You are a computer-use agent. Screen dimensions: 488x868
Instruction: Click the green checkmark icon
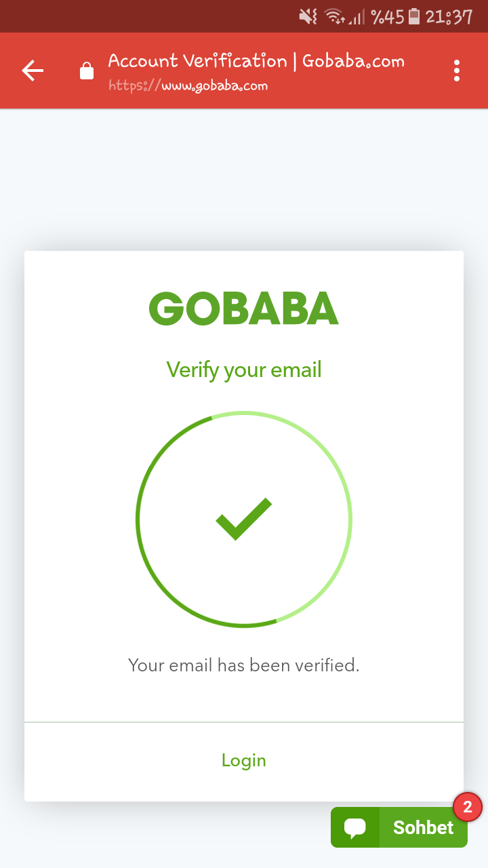pyautogui.click(x=244, y=519)
